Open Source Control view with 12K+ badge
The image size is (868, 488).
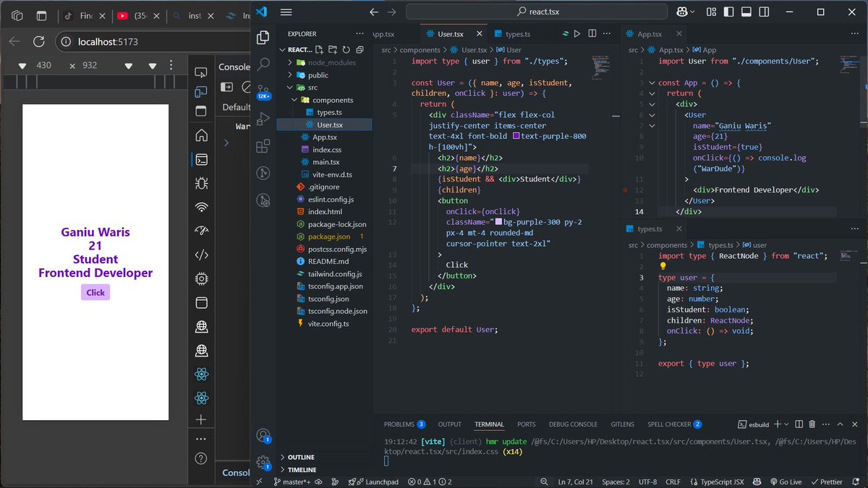(x=263, y=91)
